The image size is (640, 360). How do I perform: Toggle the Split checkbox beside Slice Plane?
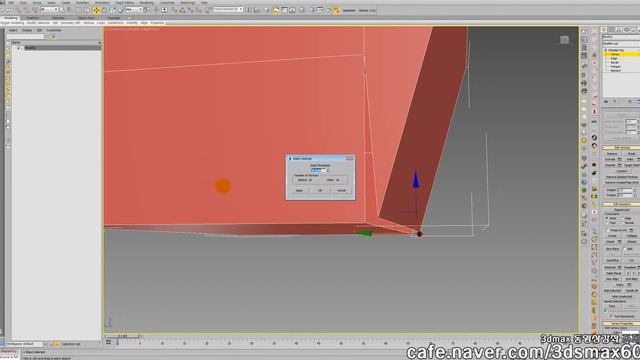coord(624,249)
